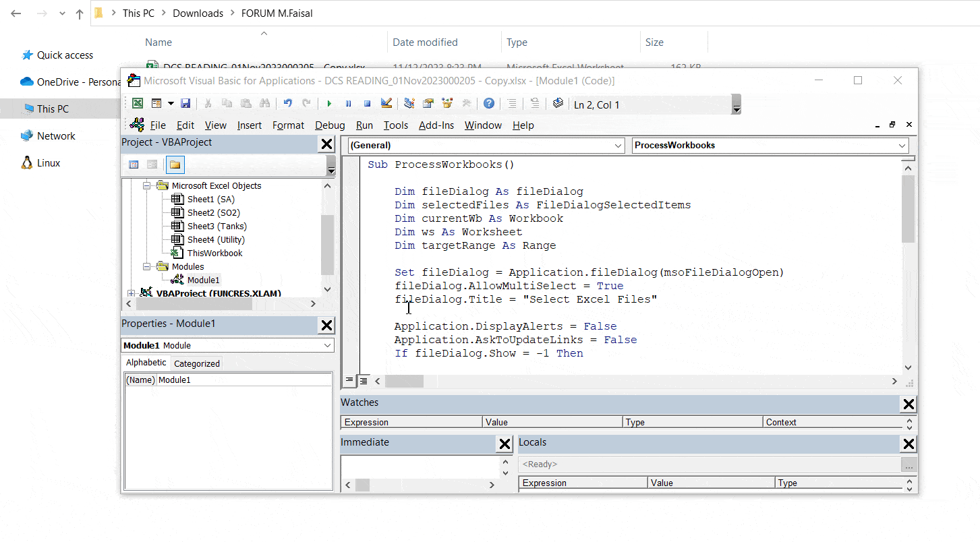The height and width of the screenshot is (542, 980).
Task: Click the blue Help question mark icon
Action: tap(489, 104)
